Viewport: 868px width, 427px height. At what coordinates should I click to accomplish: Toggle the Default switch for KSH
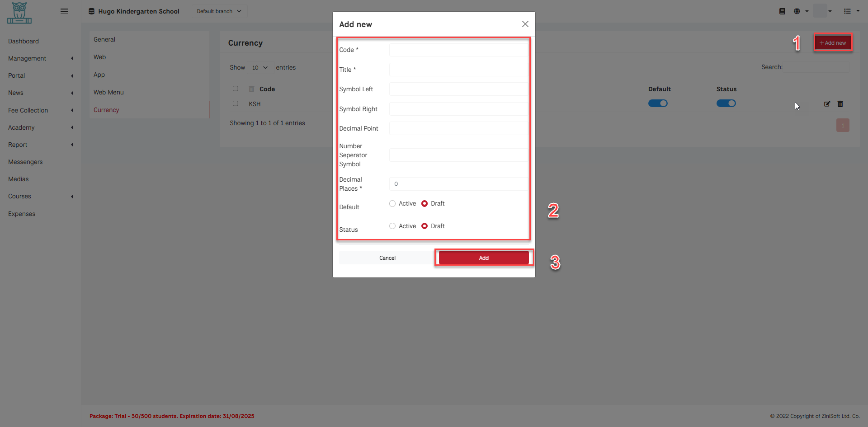658,103
